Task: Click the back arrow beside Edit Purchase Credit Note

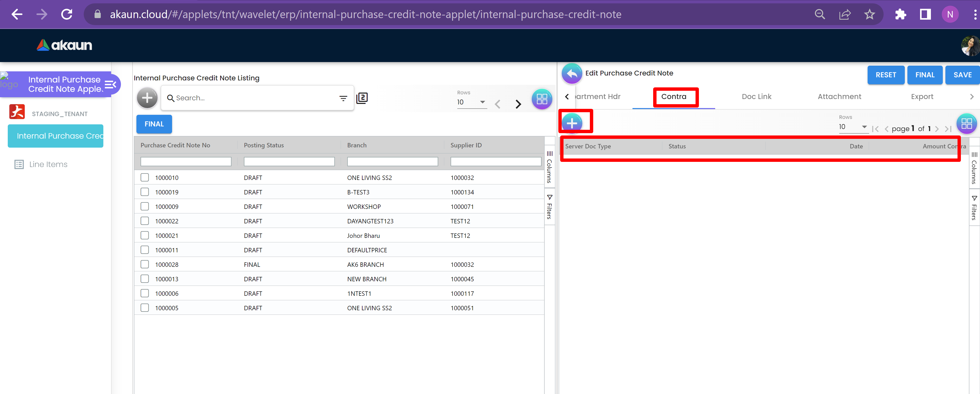Action: (x=572, y=73)
